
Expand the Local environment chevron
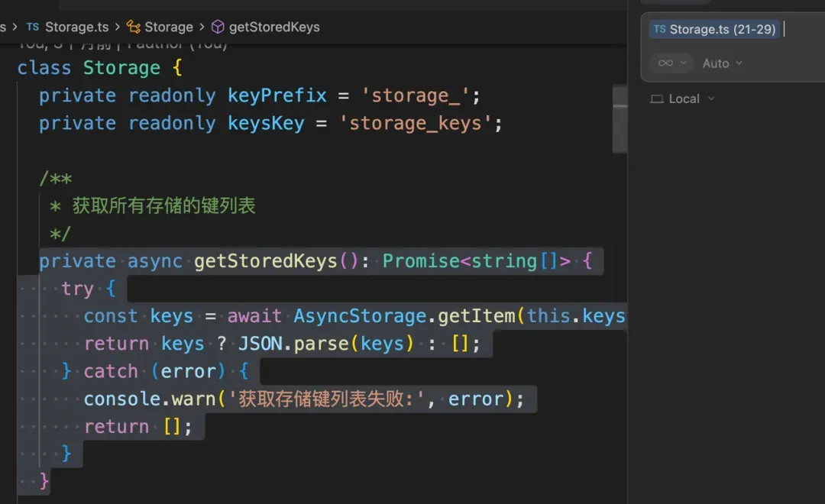point(711,99)
